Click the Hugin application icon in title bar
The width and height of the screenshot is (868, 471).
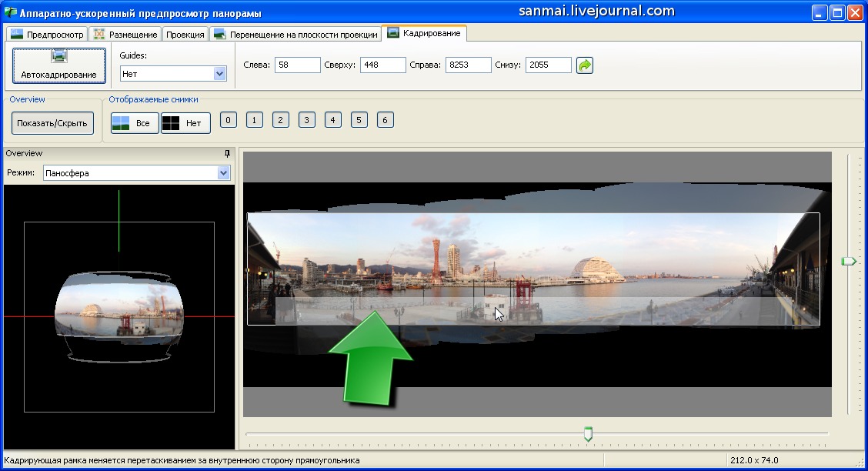point(11,14)
